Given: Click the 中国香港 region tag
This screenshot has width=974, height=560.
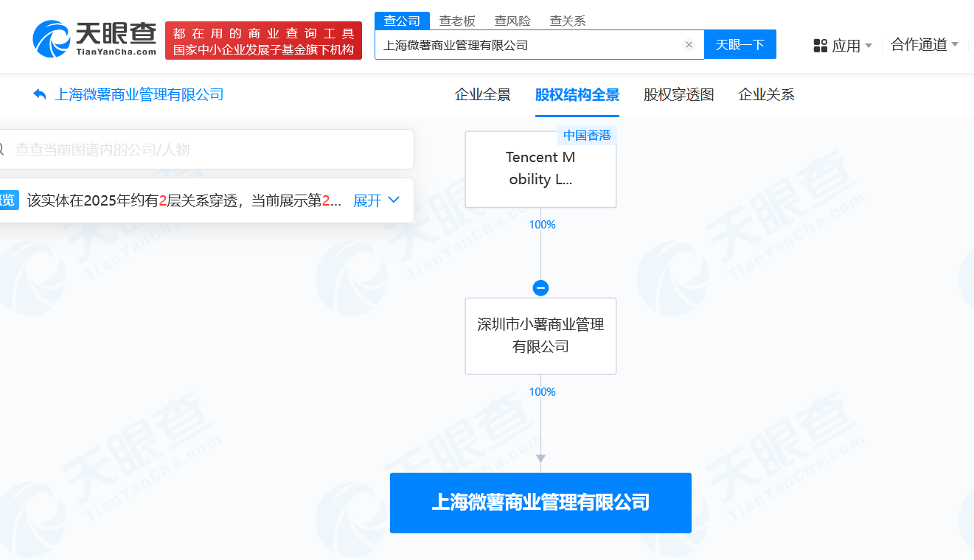Looking at the screenshot, I should 587,136.
